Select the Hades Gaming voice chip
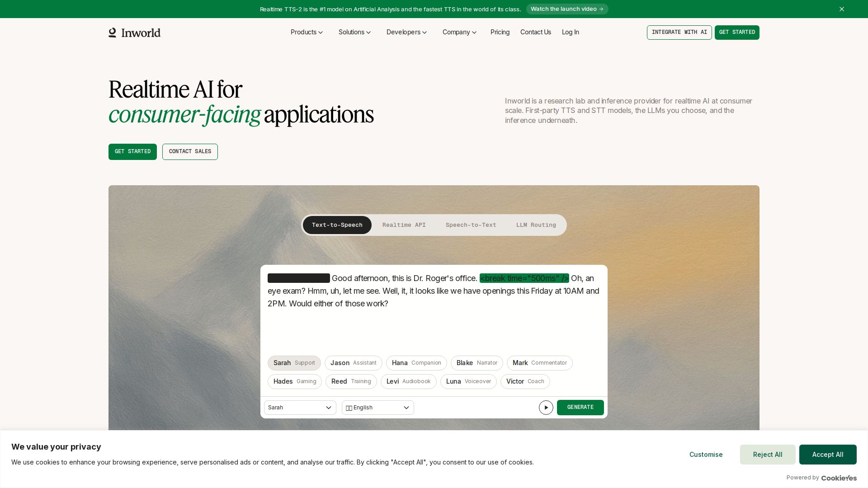868x488 pixels. (295, 382)
